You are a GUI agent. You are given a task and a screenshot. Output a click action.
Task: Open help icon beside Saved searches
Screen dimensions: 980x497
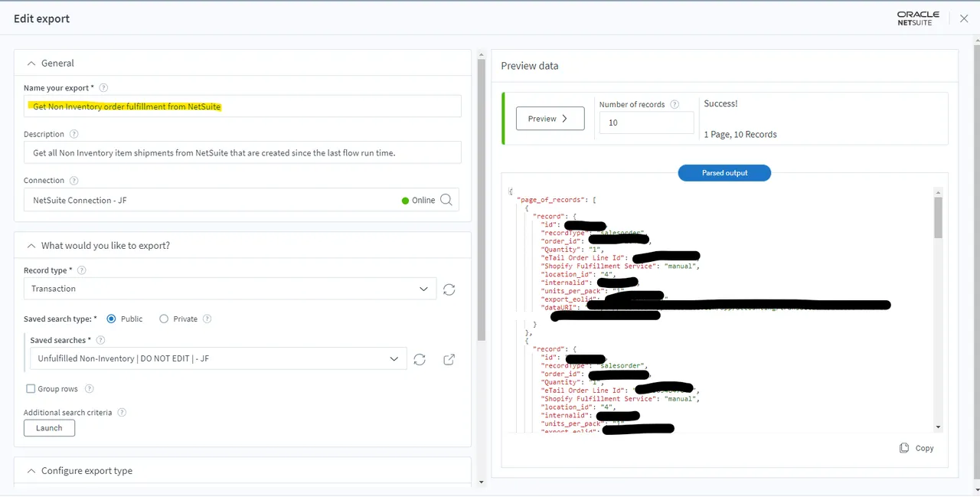[x=101, y=340]
